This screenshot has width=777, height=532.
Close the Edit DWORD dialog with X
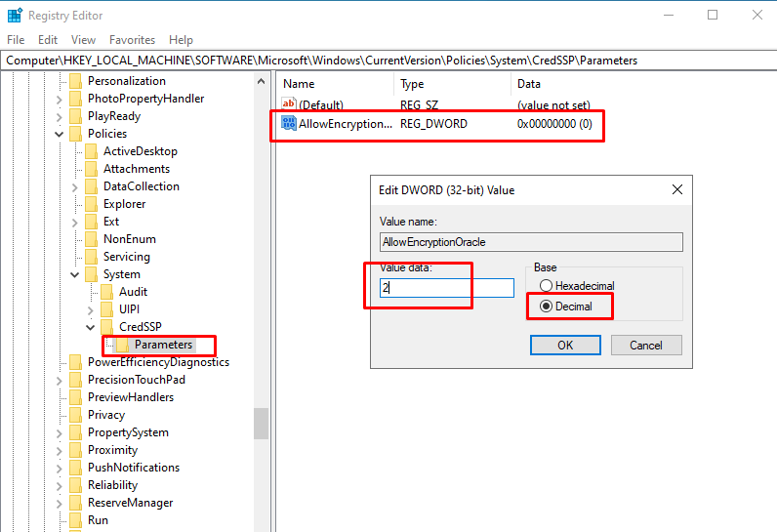(677, 189)
